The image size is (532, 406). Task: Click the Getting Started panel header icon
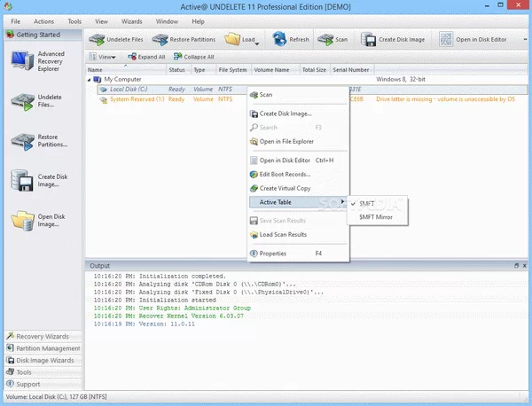[10, 35]
